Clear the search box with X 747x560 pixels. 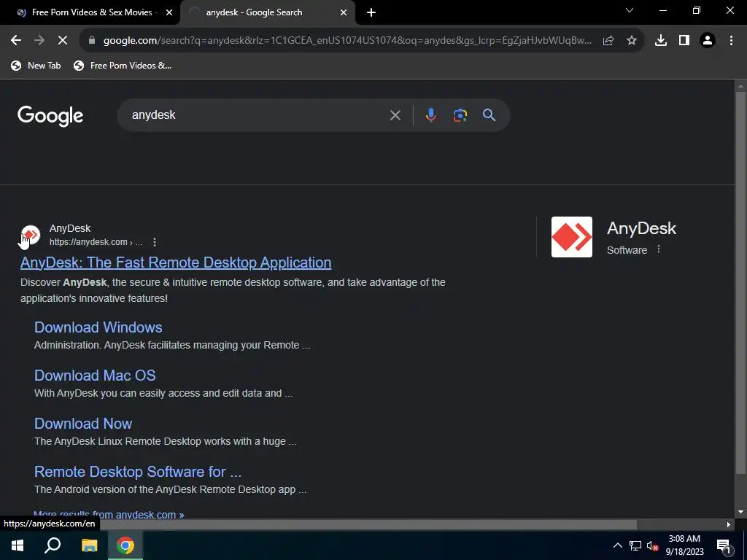395,114
